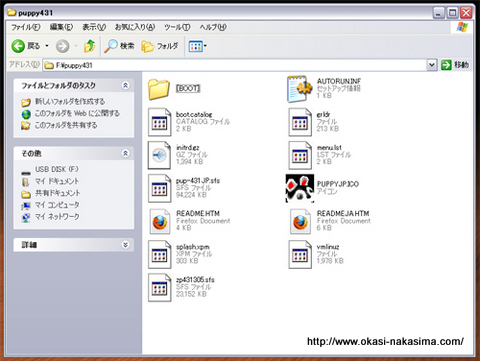Select the AUTORUN.INF setup file icon
Viewport: 480px width, 361px height.
click(x=299, y=89)
